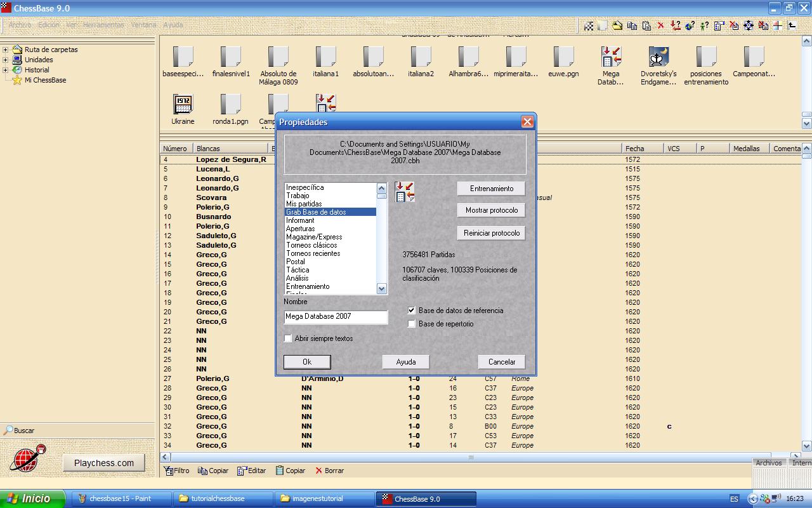Image resolution: width=812 pixels, height=508 pixels.
Task: Expand the Historial tree node
Action: (x=5, y=70)
